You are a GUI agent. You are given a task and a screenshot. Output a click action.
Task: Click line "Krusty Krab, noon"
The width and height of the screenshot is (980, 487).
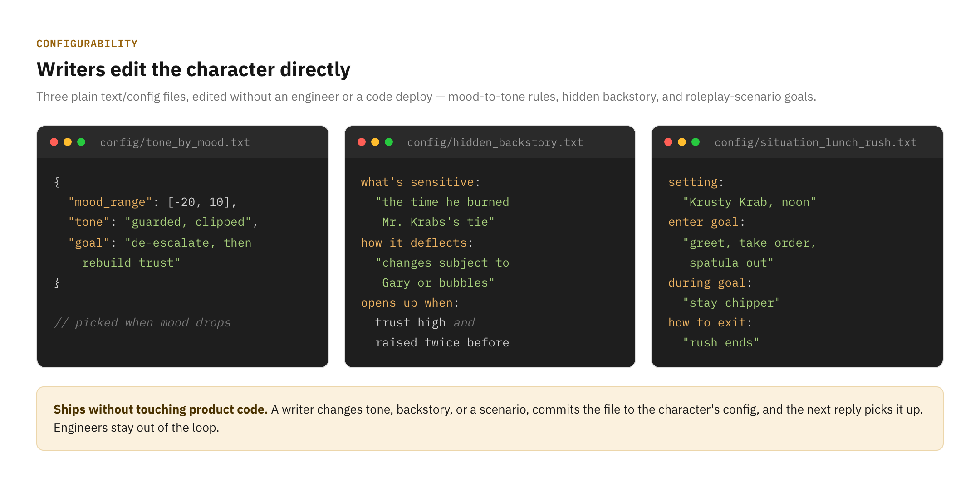(x=749, y=202)
